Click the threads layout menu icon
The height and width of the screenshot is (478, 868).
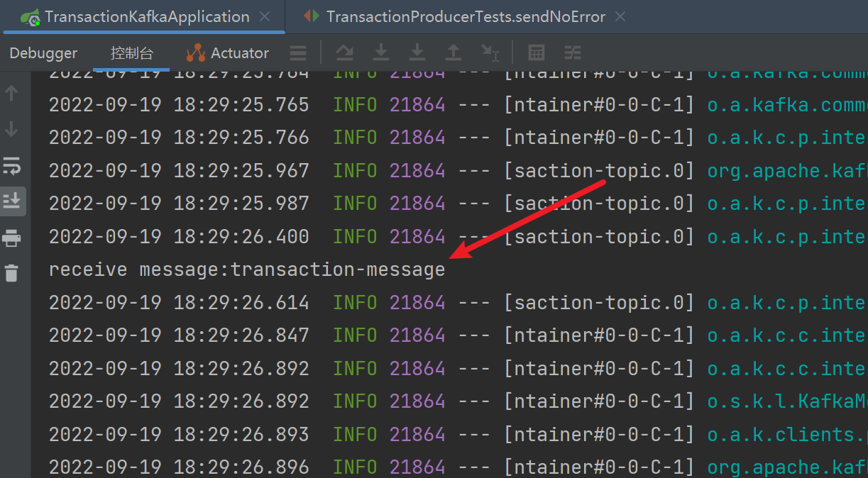click(299, 53)
